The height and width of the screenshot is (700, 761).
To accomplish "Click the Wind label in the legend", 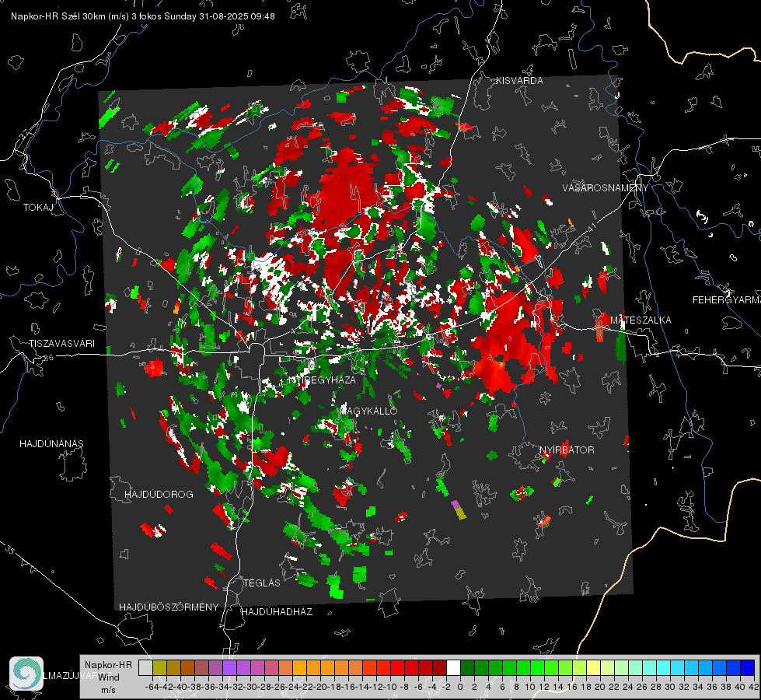I will click(109, 677).
